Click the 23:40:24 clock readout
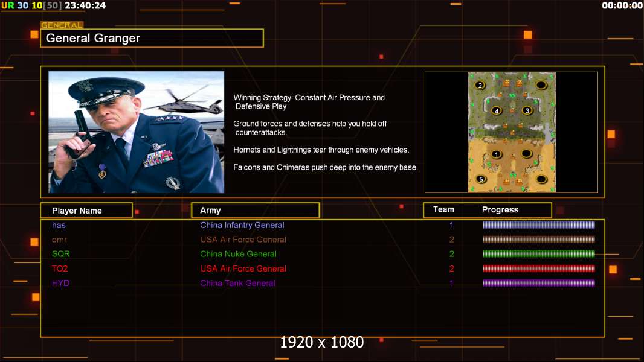Viewport: 644px width, 362px height. pos(85,5)
